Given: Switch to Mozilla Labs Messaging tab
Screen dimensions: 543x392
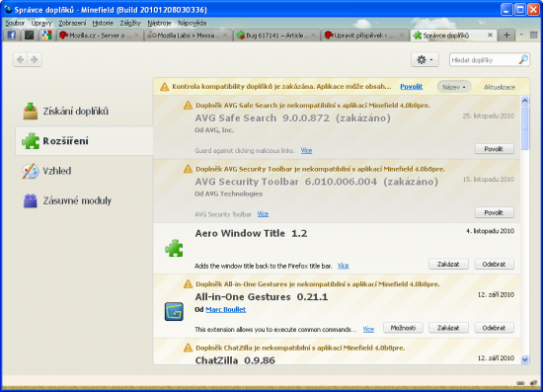Looking at the screenshot, I should tap(188, 36).
